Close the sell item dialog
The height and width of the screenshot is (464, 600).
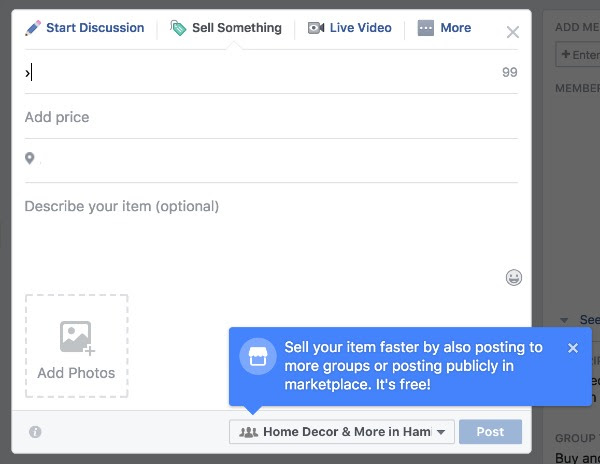(513, 32)
